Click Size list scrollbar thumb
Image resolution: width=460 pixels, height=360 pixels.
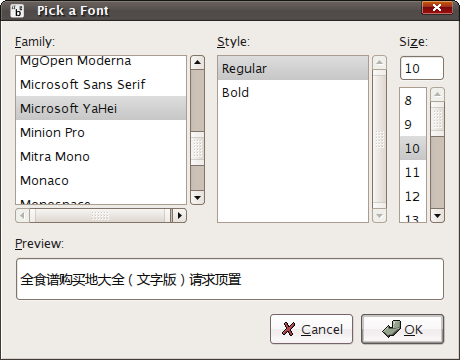(x=437, y=119)
